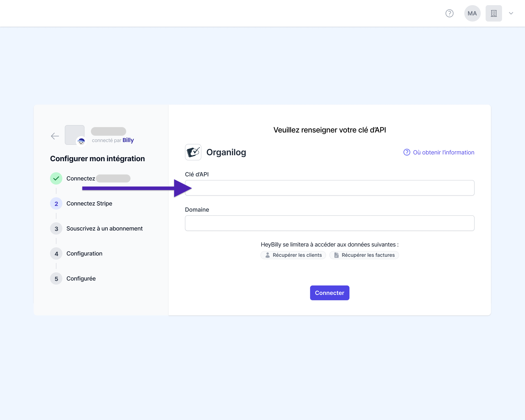Focus the Domaine input field
The image size is (525, 420).
tap(330, 223)
